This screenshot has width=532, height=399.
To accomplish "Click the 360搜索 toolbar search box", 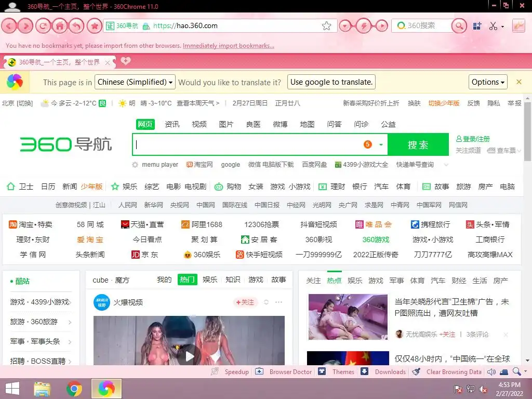I will click(x=422, y=26).
